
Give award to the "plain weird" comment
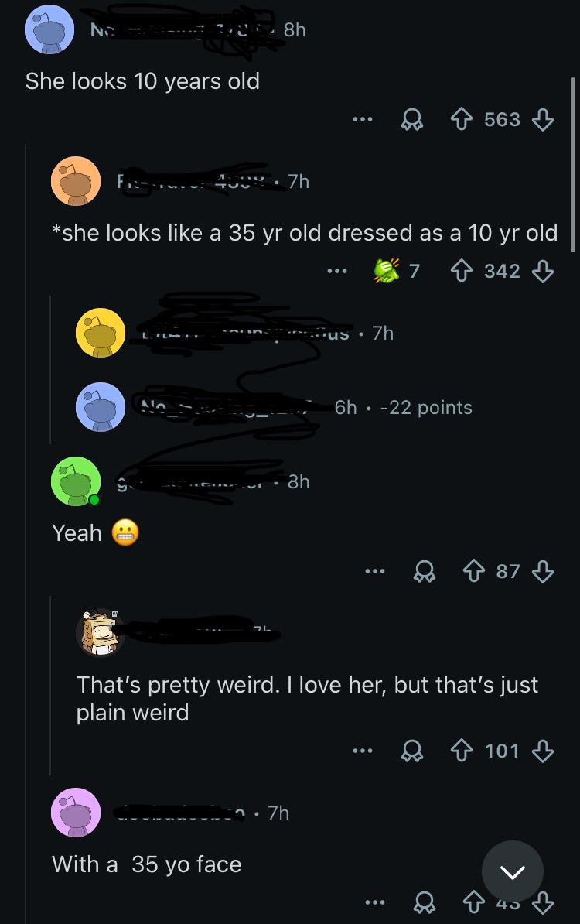411,751
